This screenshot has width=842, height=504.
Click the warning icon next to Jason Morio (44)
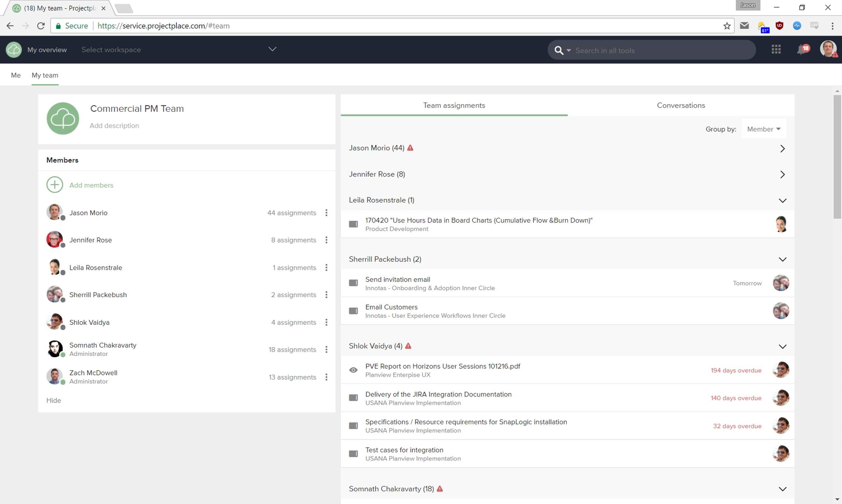point(410,148)
